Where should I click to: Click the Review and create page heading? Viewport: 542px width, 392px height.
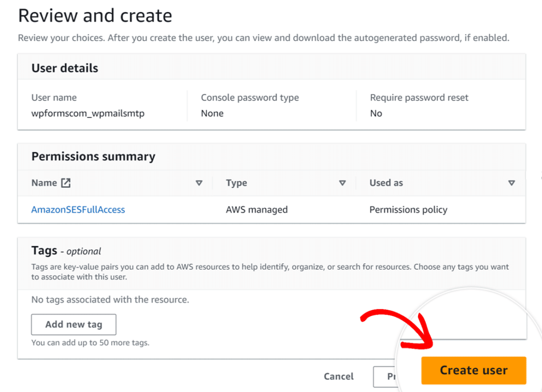[95, 16]
